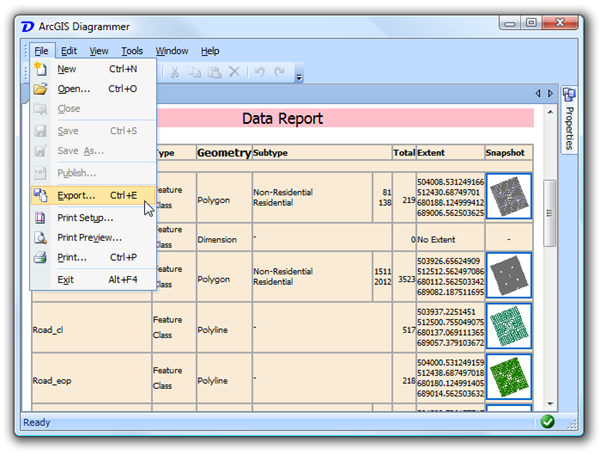
Task: Open the Edit menu
Action: click(x=68, y=50)
